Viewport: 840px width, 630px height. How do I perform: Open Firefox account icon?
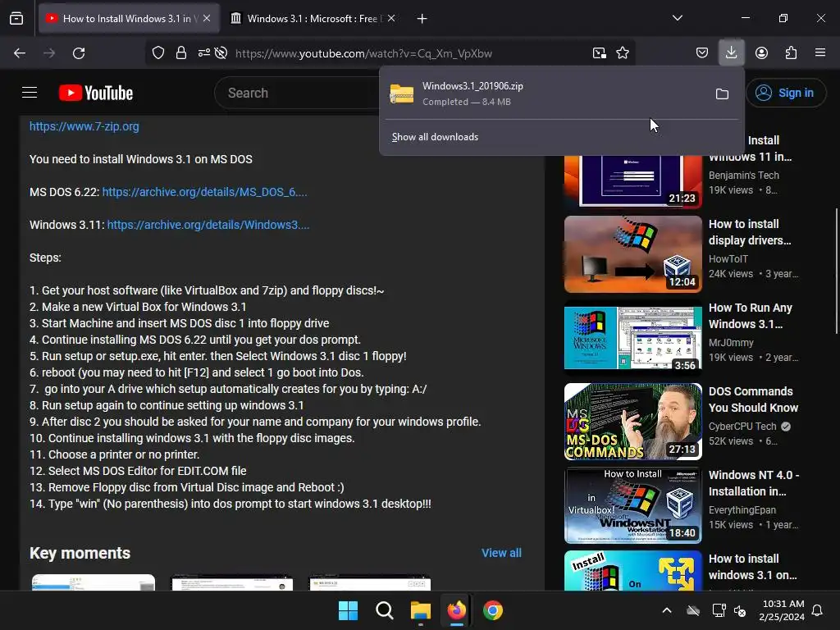[x=761, y=53]
